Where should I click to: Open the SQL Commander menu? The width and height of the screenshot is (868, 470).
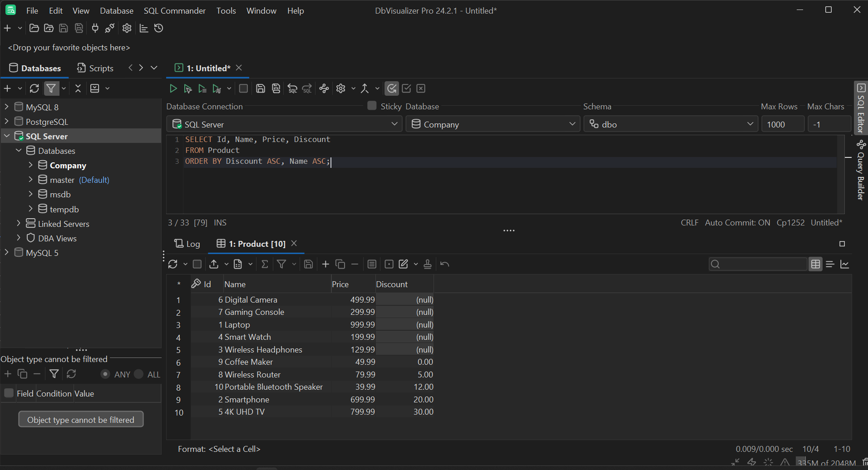[x=174, y=10]
